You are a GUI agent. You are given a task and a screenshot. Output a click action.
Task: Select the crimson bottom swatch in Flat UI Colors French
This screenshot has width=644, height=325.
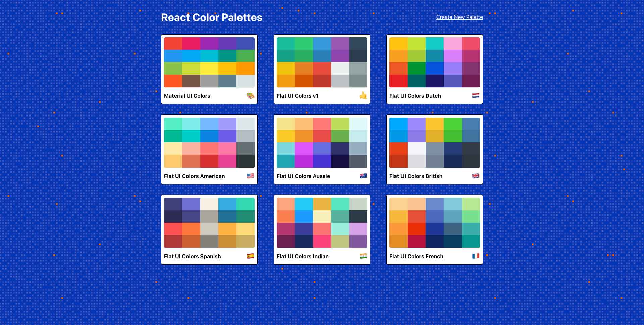coord(417,241)
